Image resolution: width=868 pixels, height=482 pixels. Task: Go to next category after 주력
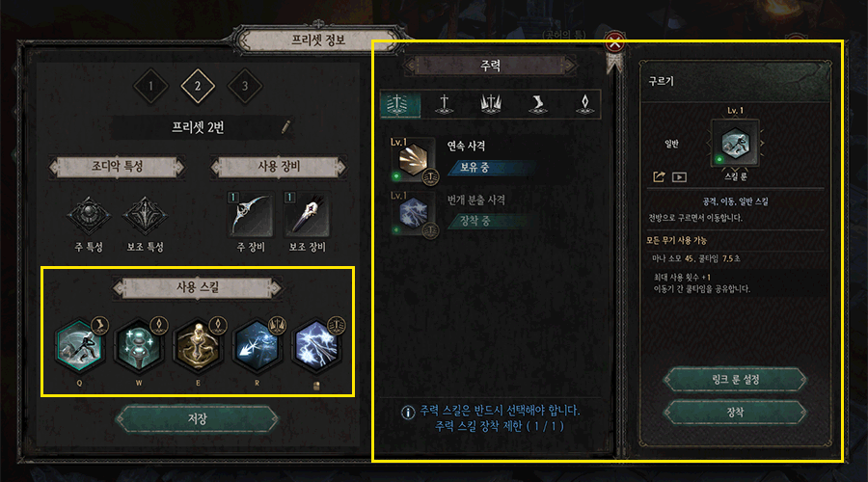pyautogui.click(x=569, y=66)
